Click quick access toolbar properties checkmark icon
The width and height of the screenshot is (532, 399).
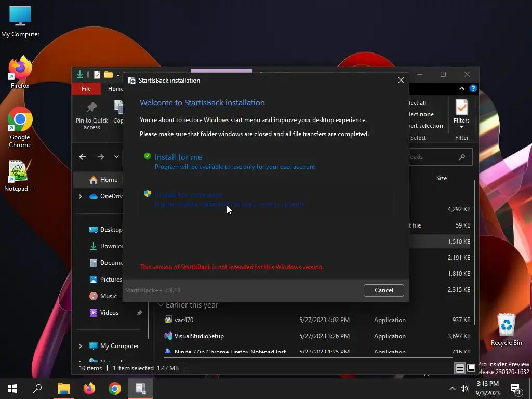tap(97, 75)
